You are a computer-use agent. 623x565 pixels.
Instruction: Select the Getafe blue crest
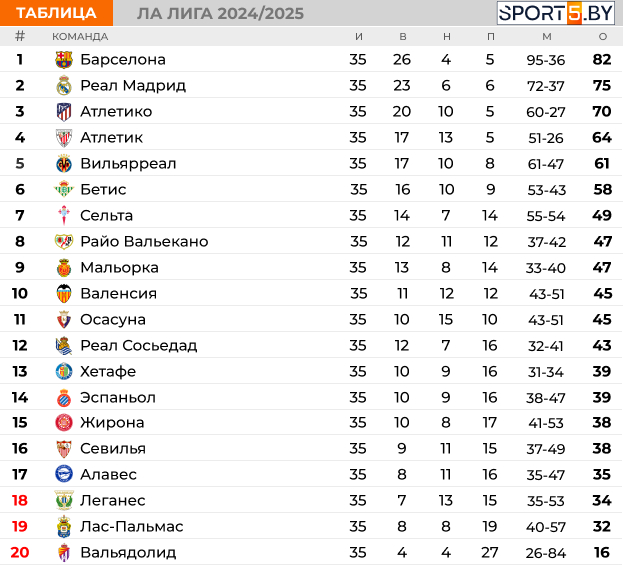tap(64, 372)
